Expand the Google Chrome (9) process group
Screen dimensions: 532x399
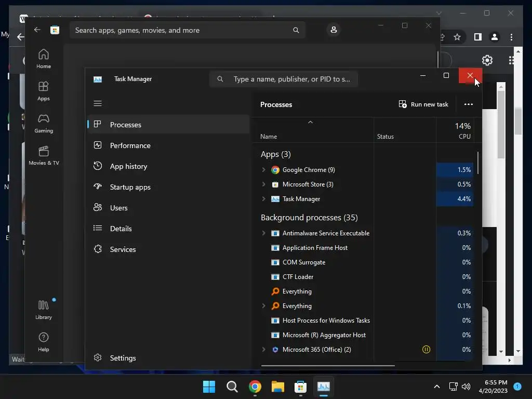coord(263,170)
